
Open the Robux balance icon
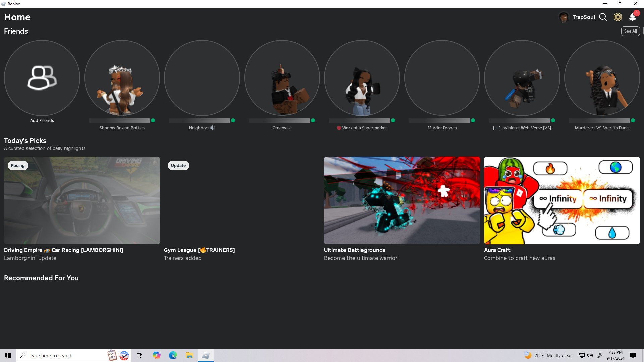(618, 17)
